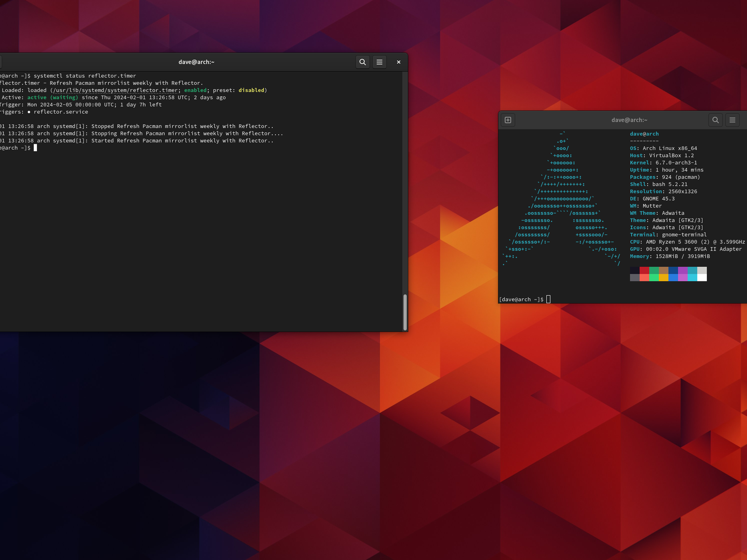Screen dimensions: 747x560
Task: Focus the prompt cursor in systemctl terminal
Action: pos(35,148)
